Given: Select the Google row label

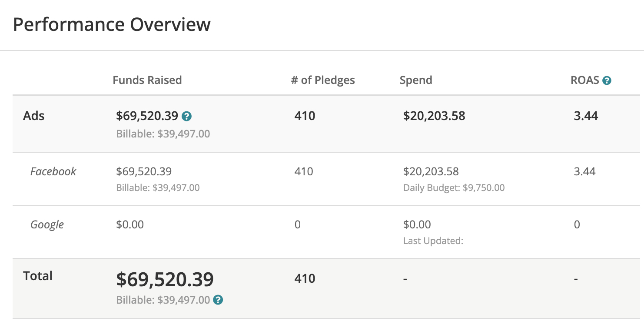Looking at the screenshot, I should point(47,224).
